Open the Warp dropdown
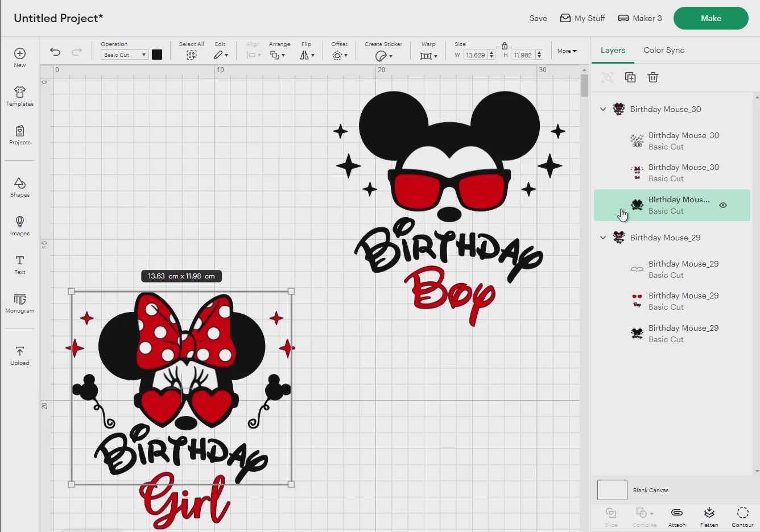This screenshot has width=760, height=532. tap(429, 56)
